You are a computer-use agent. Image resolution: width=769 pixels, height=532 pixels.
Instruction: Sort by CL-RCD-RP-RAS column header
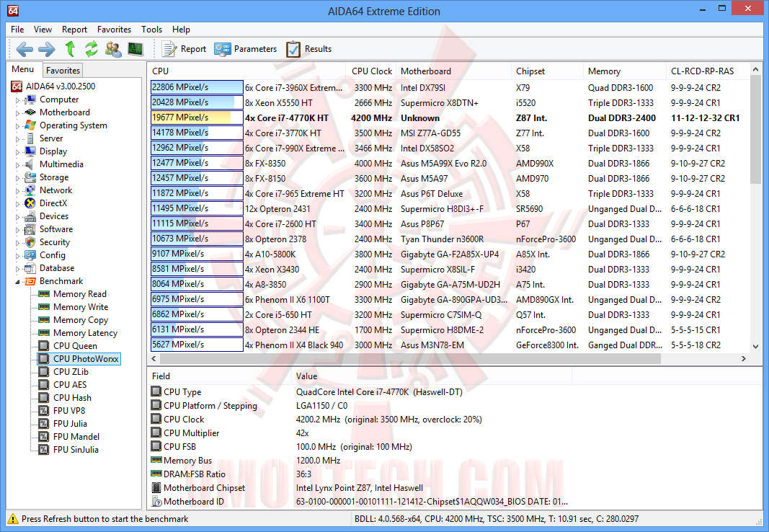pos(708,71)
